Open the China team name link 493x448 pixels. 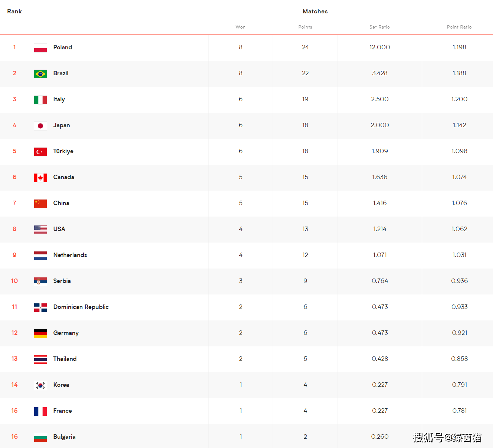(x=61, y=203)
